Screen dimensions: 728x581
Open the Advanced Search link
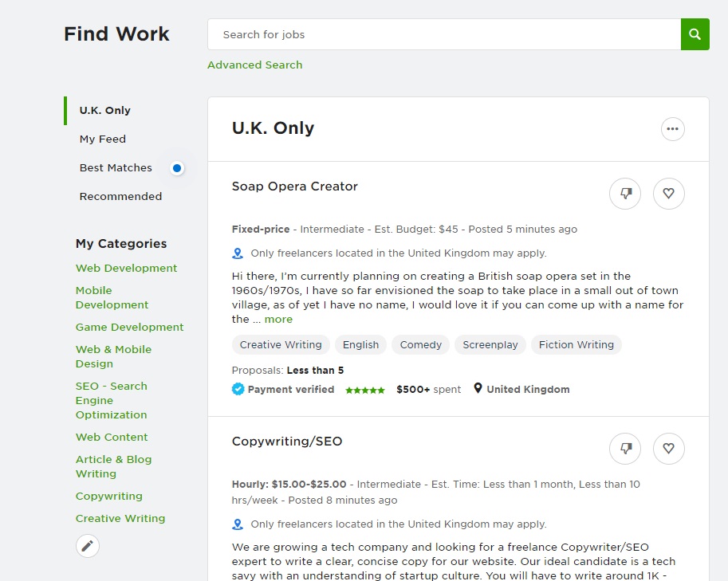[x=254, y=65]
